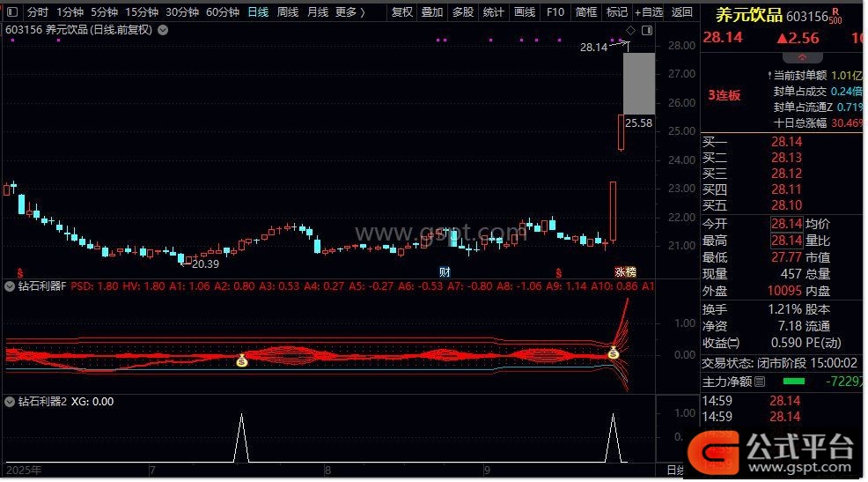Expand the 更多 periods menu
This screenshot has height=482, width=868.
point(349,11)
